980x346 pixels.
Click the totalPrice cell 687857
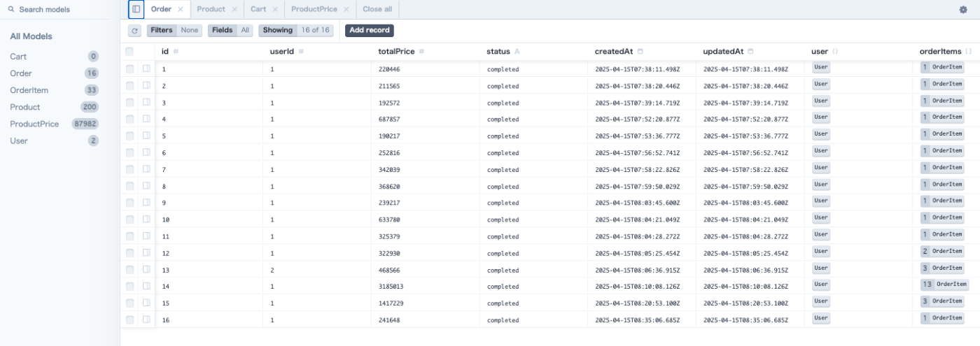click(x=426, y=120)
